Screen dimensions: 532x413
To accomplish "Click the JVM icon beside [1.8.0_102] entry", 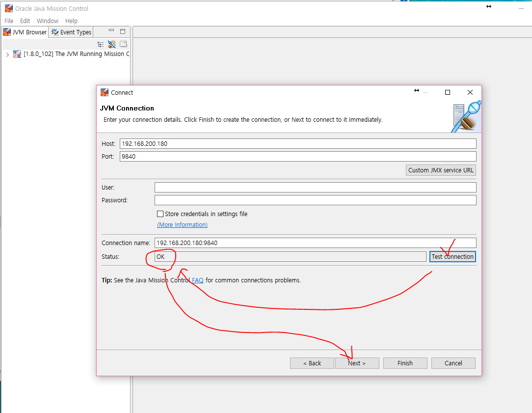I will click(17, 54).
